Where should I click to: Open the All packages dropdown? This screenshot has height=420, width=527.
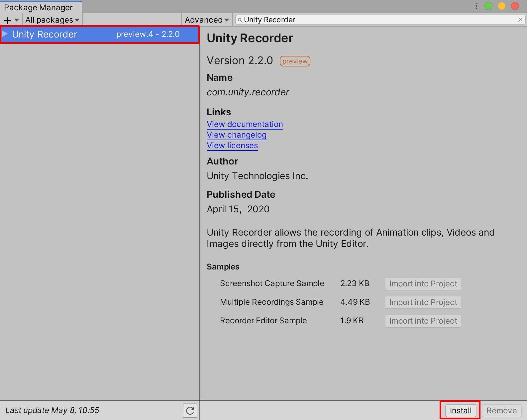pyautogui.click(x=53, y=20)
